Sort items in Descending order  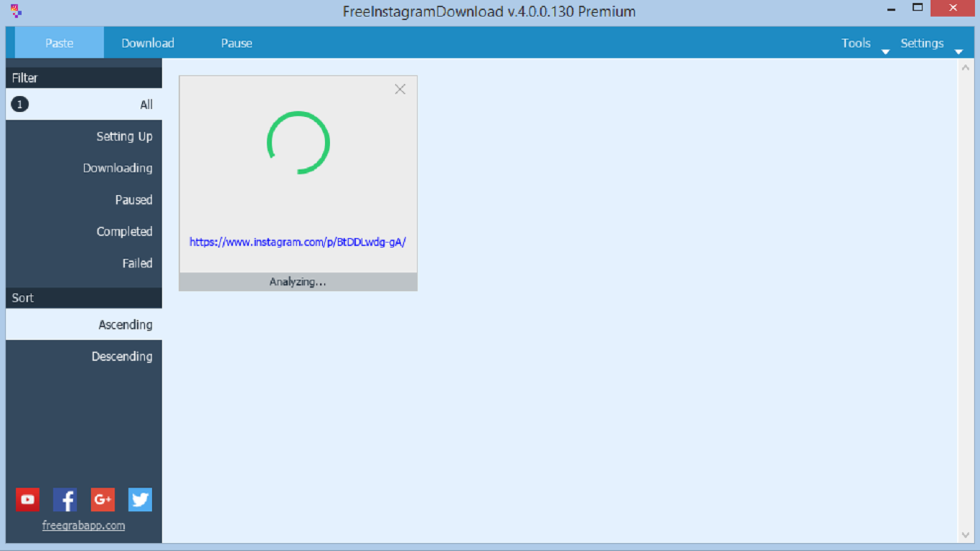(x=84, y=356)
